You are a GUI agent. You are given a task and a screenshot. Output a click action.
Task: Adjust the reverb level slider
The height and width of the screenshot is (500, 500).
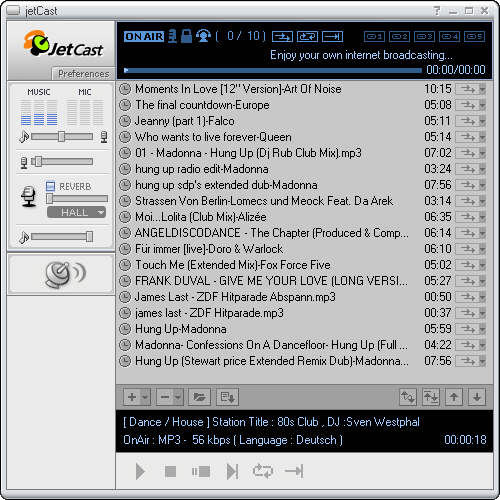[x=77, y=199]
